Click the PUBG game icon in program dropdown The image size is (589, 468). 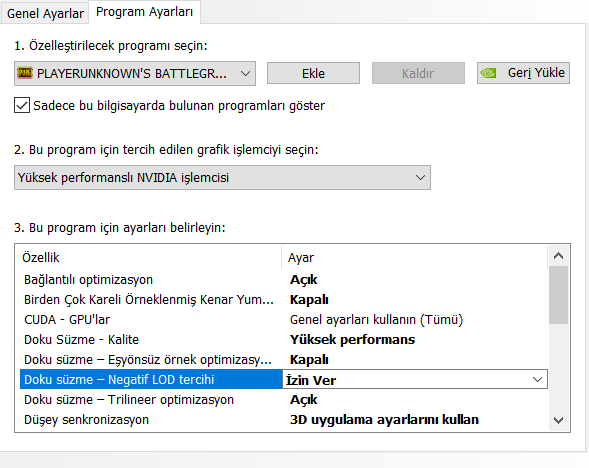(x=25, y=73)
